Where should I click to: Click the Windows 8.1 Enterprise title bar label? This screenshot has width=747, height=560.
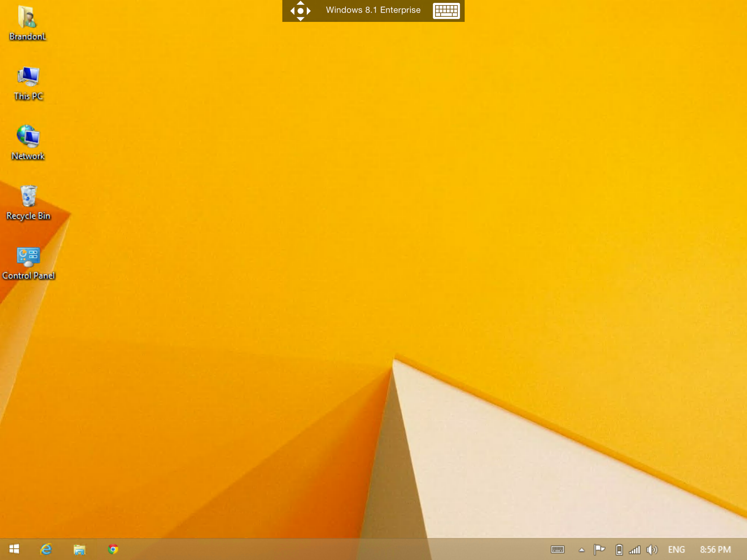coord(373,10)
